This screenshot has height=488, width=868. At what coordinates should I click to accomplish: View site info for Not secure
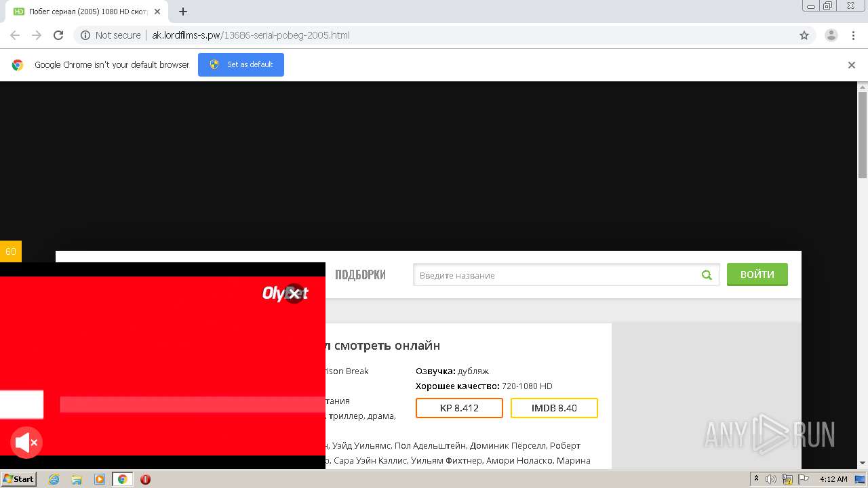[111, 35]
